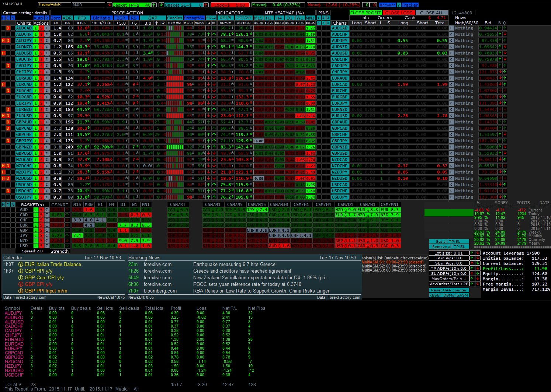Click the C button for the JPY basket

click(47, 235)
